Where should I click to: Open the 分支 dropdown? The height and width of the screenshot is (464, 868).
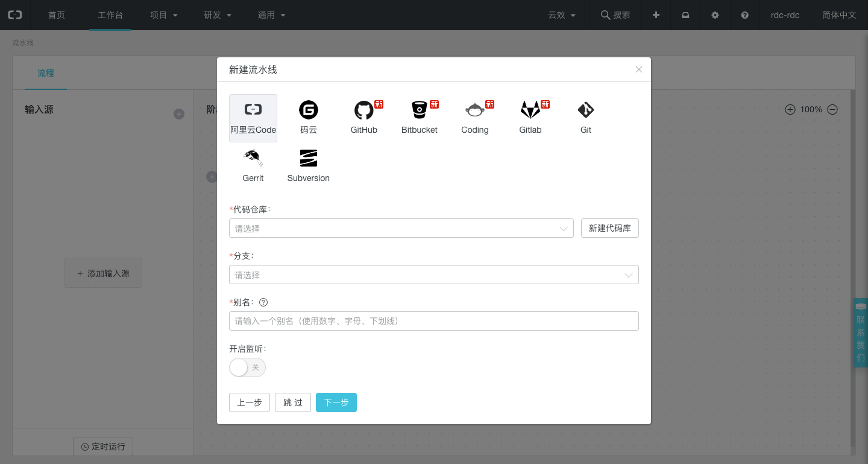click(434, 275)
